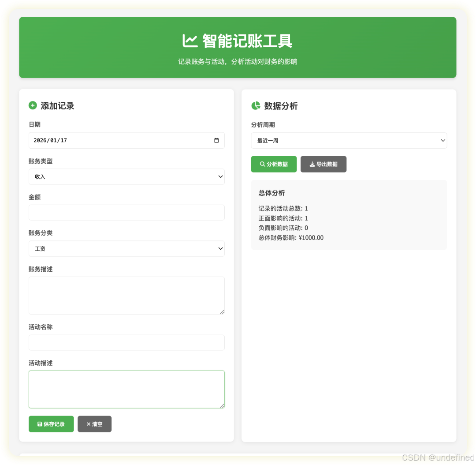Click the 活动描述 field label

point(41,363)
